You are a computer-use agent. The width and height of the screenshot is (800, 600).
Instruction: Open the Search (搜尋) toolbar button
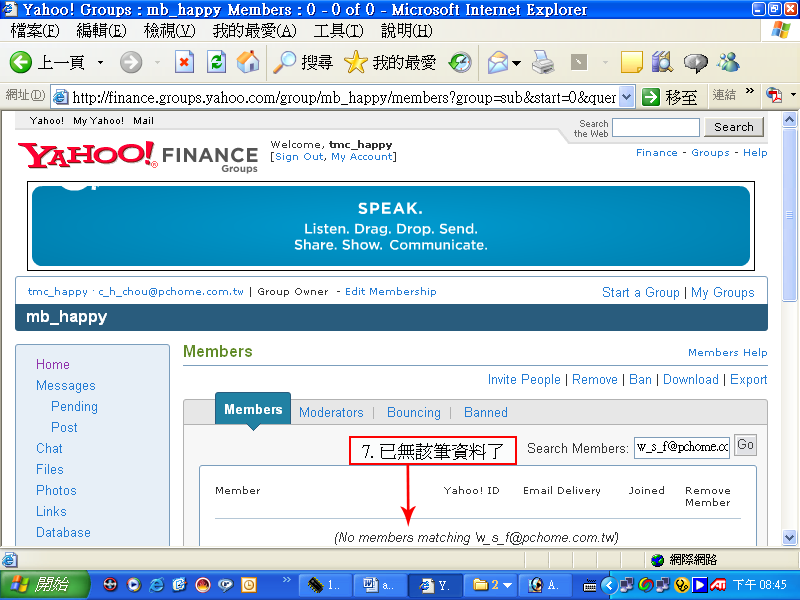tap(303, 63)
